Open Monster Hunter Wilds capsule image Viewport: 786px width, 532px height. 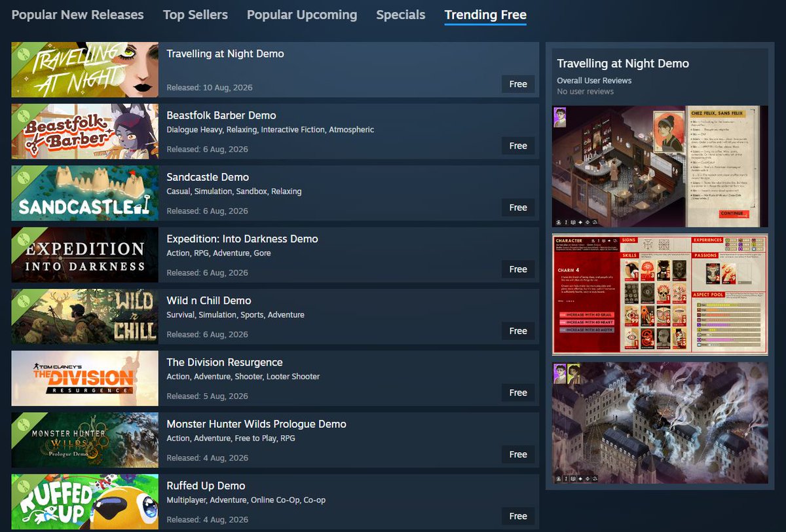tap(85, 440)
